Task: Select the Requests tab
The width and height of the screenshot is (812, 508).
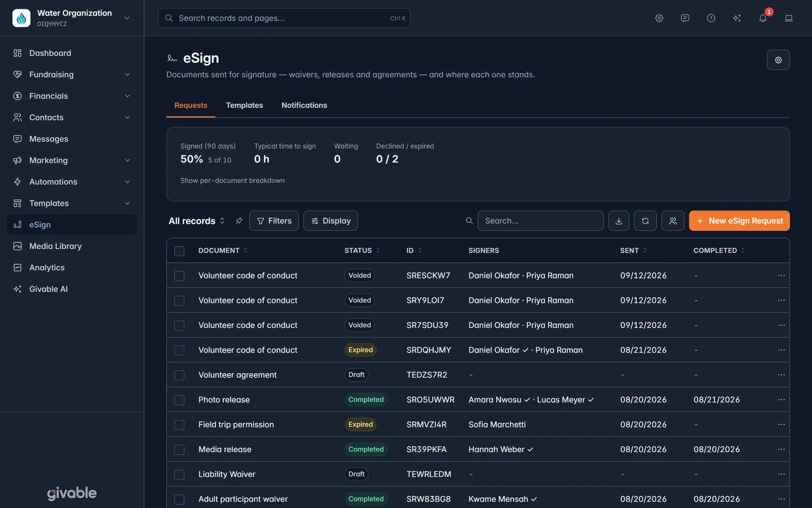Action: pos(191,105)
